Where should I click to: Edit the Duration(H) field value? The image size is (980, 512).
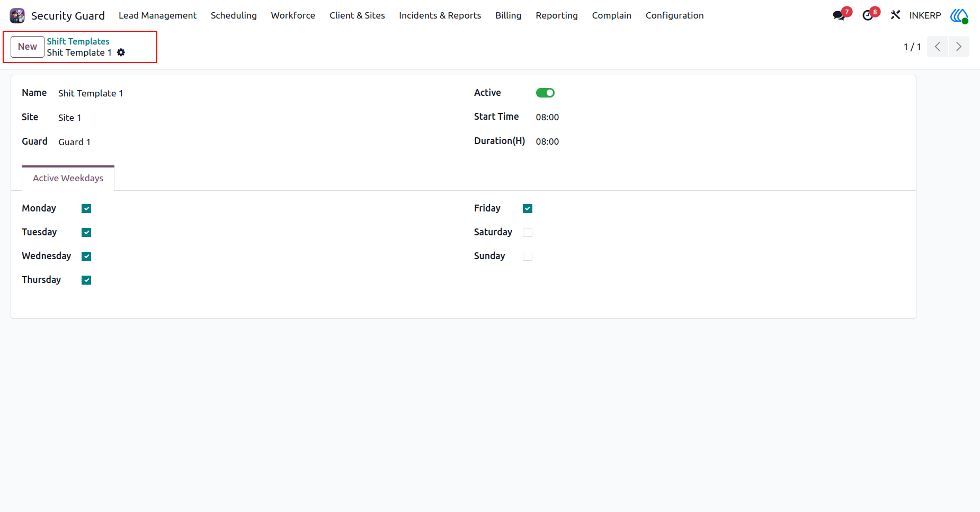(547, 142)
